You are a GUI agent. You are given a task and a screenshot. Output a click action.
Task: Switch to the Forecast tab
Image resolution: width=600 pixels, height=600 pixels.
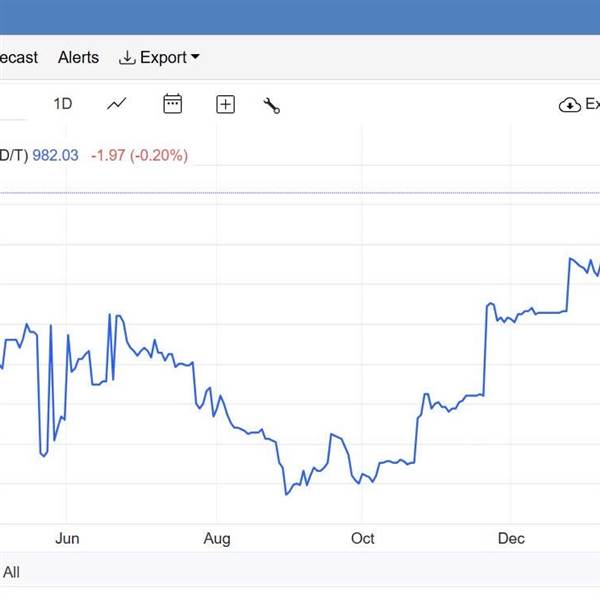(x=18, y=58)
